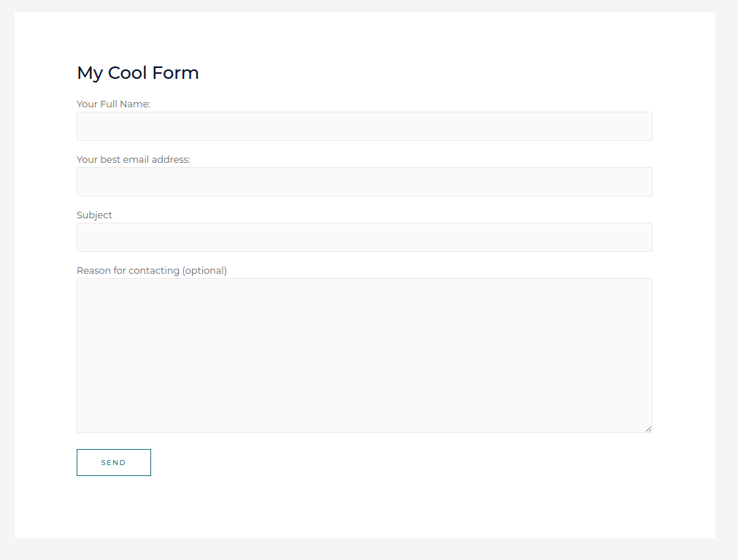Viewport: 738px width, 560px height.
Task: Click the name field under the heading
Action: tap(364, 126)
